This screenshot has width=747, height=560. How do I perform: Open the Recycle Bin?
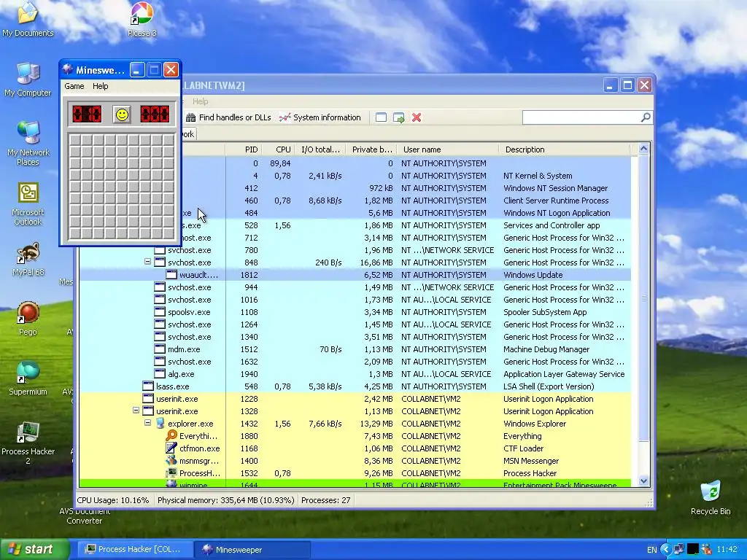[x=711, y=497]
